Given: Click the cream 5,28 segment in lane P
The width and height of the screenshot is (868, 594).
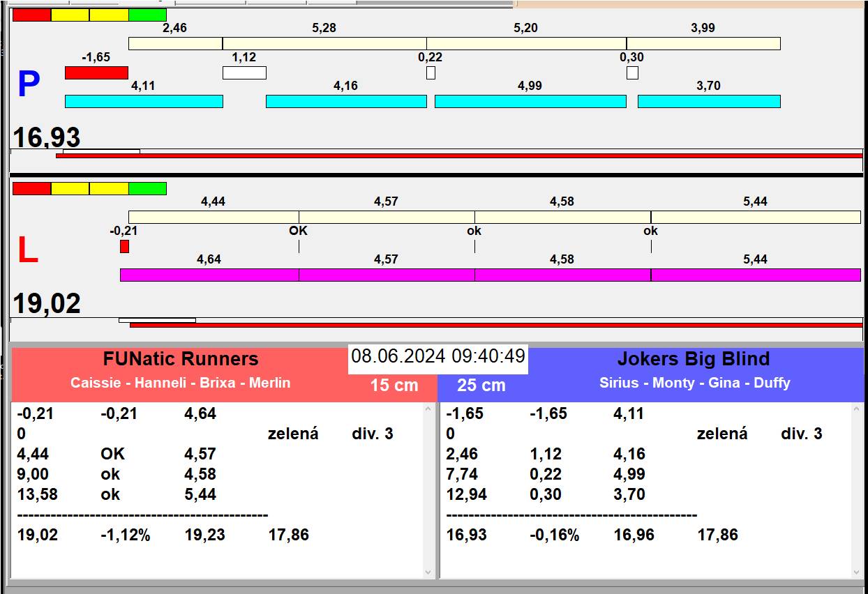Looking at the screenshot, I should [x=324, y=43].
